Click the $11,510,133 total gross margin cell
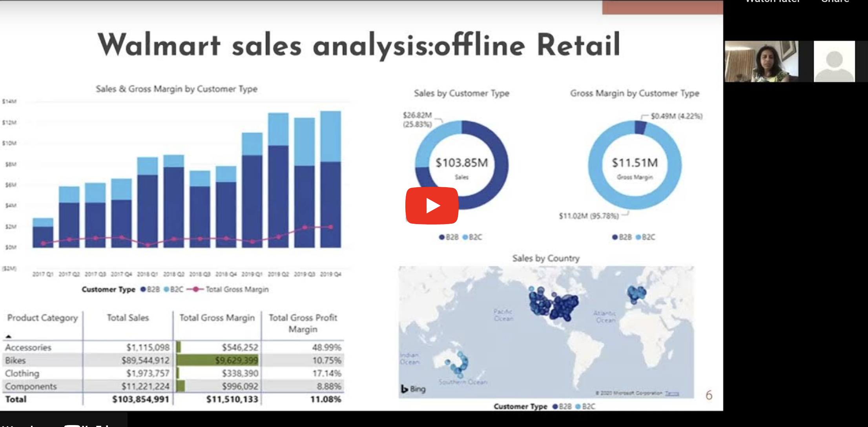Viewport: 868px width, 427px height. pyautogui.click(x=232, y=399)
